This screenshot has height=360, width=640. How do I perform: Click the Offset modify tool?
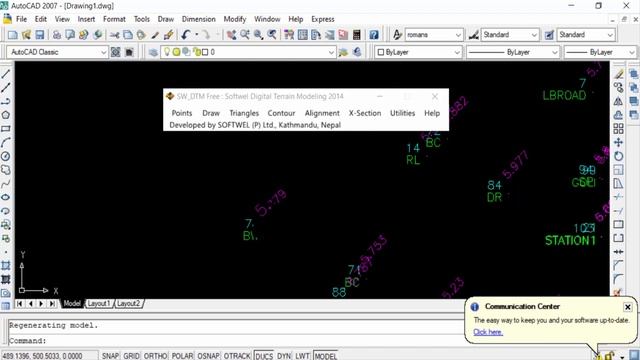pyautogui.click(x=619, y=115)
